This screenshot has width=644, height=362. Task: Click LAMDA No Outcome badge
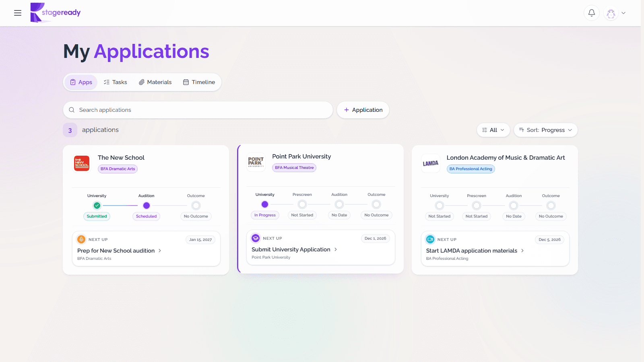pos(551,216)
